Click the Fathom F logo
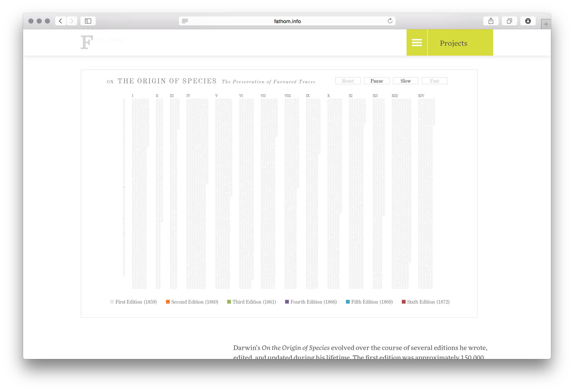The width and height of the screenshot is (574, 392). tap(87, 42)
